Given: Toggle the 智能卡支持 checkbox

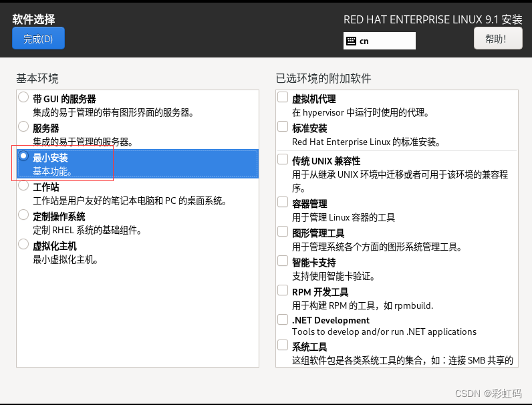Looking at the screenshot, I should point(283,261).
